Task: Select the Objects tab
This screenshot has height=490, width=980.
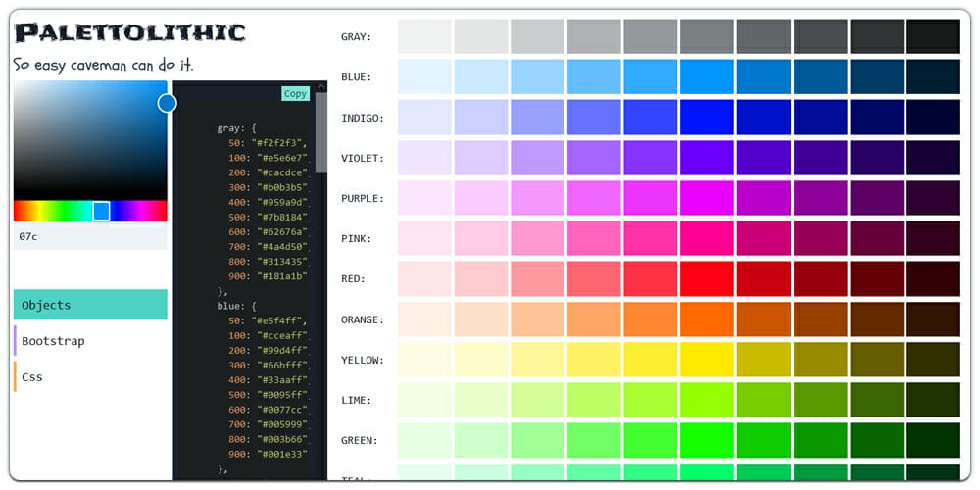Action: (x=90, y=305)
